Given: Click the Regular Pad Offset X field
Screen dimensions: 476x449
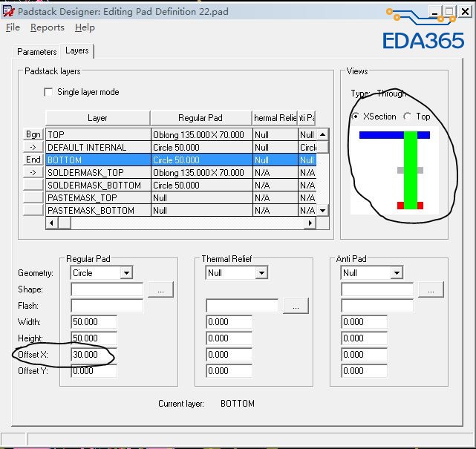Looking at the screenshot, I should tap(94, 355).
